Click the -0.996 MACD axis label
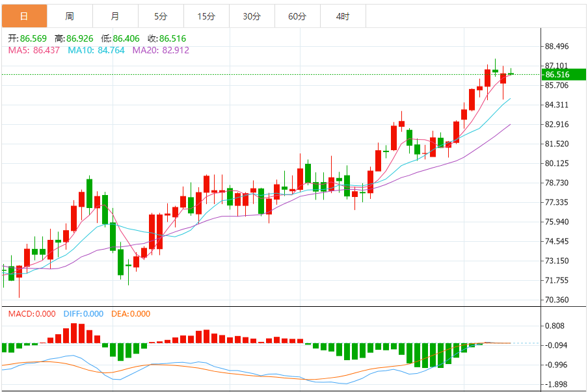This screenshot has height=392, width=588. [555, 365]
